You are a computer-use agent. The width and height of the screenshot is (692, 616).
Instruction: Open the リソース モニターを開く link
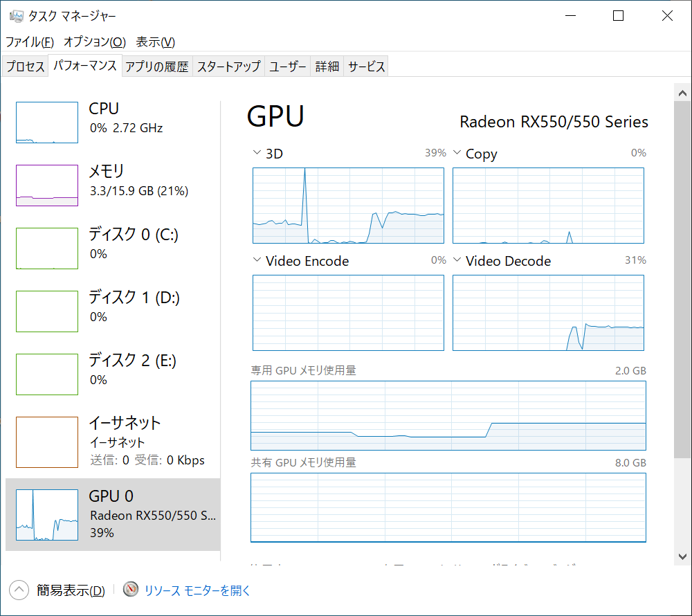[x=197, y=590]
